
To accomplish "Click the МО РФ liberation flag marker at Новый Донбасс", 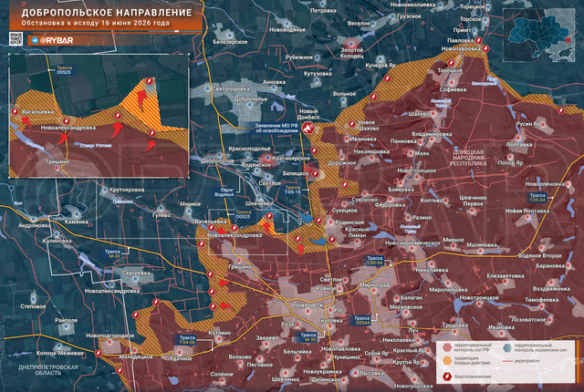I will (x=308, y=129).
